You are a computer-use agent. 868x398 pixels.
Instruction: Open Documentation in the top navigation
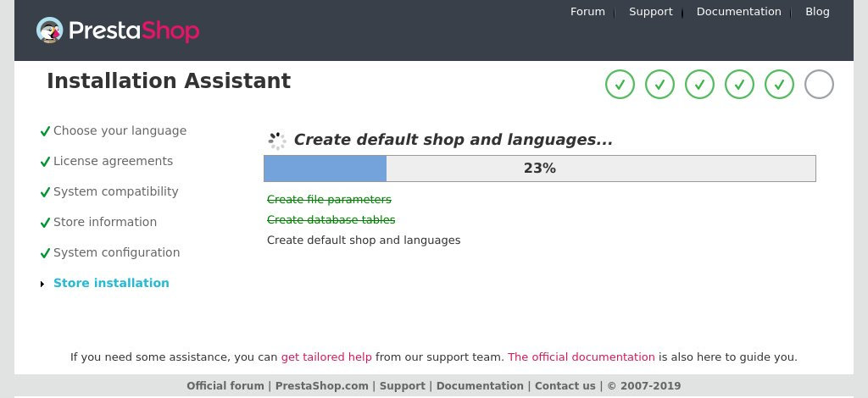[x=738, y=12]
